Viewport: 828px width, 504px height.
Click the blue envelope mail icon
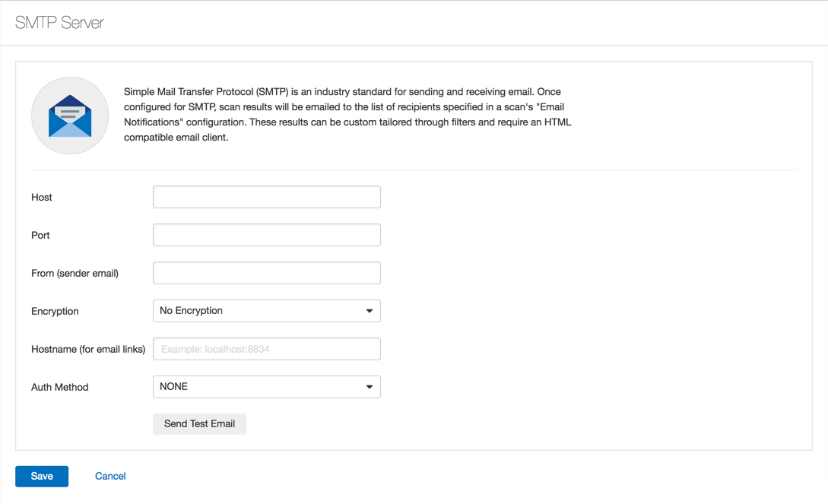[70, 116]
